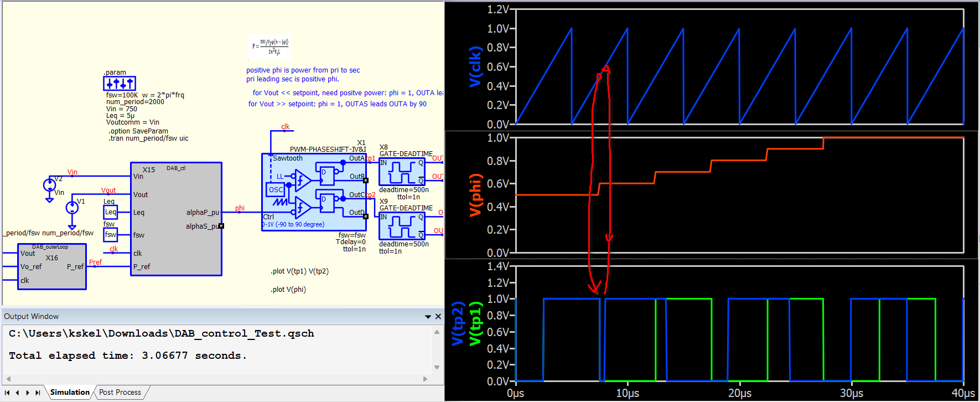Click the V(phi) trace label

click(475, 195)
